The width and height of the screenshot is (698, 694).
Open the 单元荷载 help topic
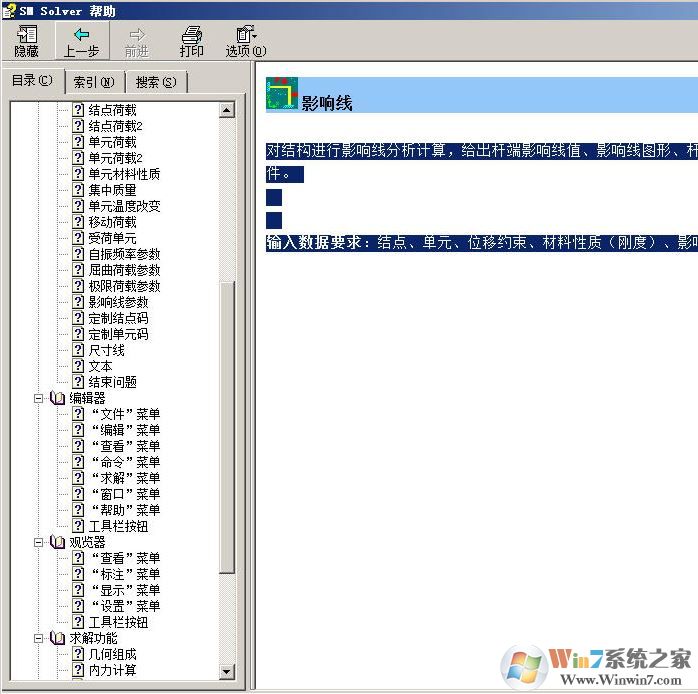112,142
